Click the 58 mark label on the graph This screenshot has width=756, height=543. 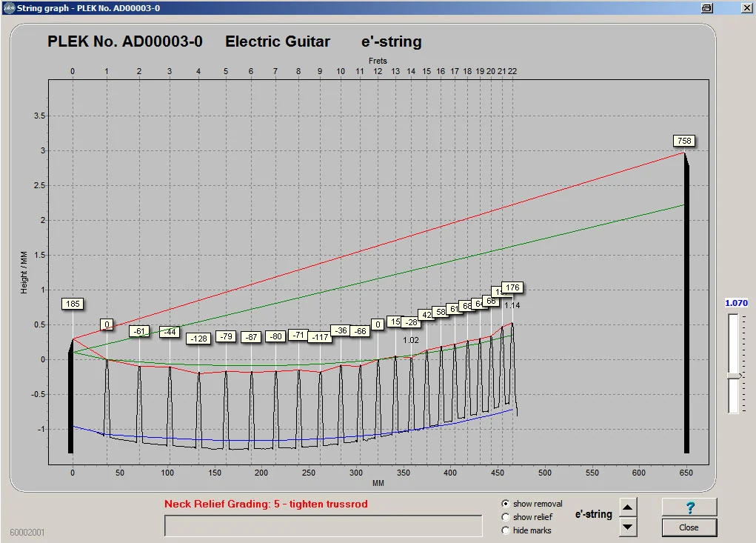coord(440,312)
